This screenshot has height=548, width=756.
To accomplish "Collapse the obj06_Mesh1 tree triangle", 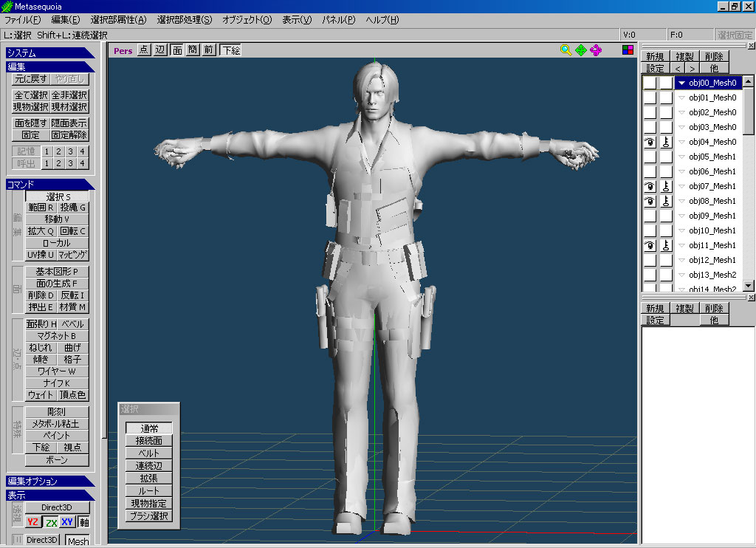I will (x=681, y=171).
